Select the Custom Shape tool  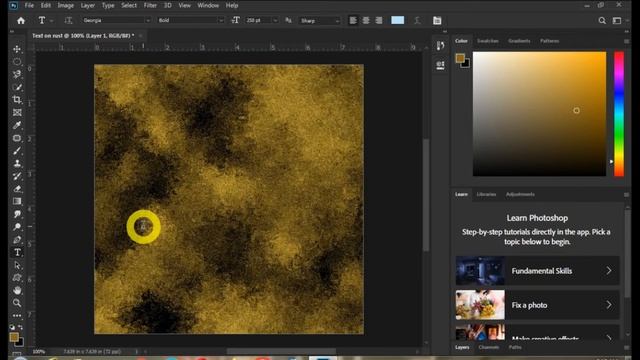17,278
